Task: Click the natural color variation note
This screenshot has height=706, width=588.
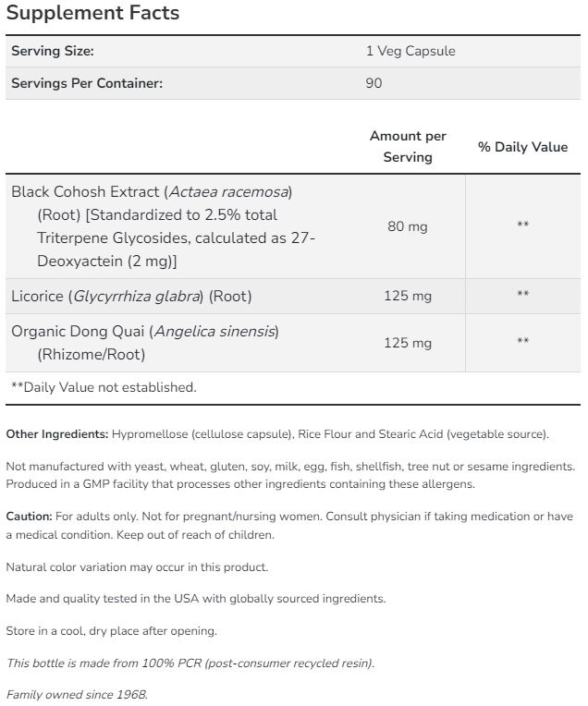Action: point(137,566)
